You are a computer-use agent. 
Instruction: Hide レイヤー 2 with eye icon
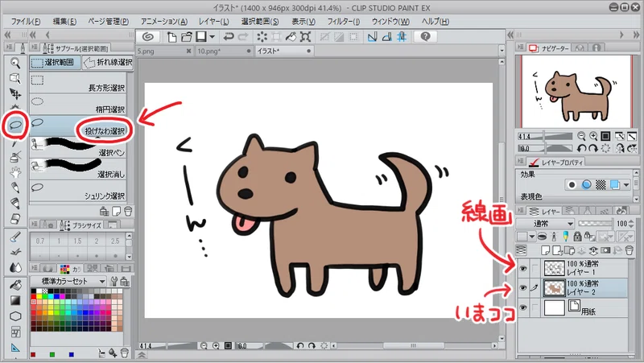pos(522,288)
